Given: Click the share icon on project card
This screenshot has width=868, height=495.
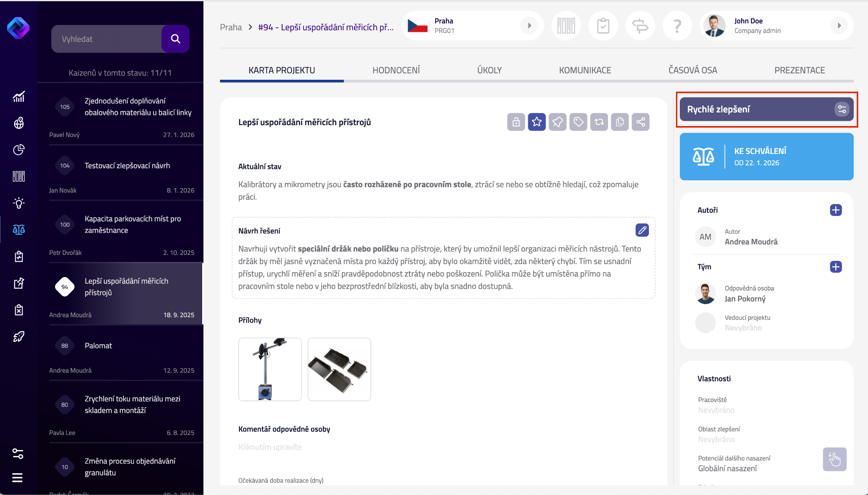Looking at the screenshot, I should [x=640, y=122].
